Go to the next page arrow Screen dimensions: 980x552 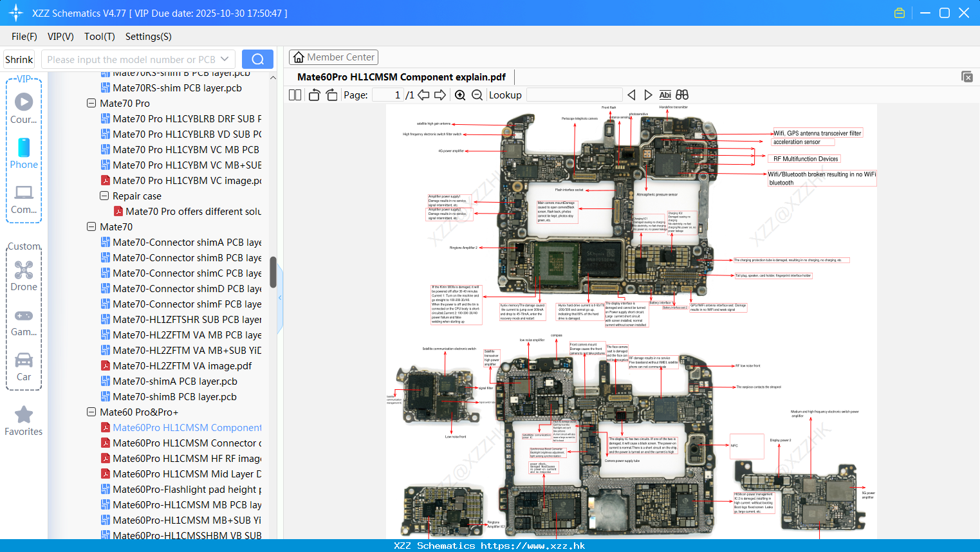(x=440, y=95)
